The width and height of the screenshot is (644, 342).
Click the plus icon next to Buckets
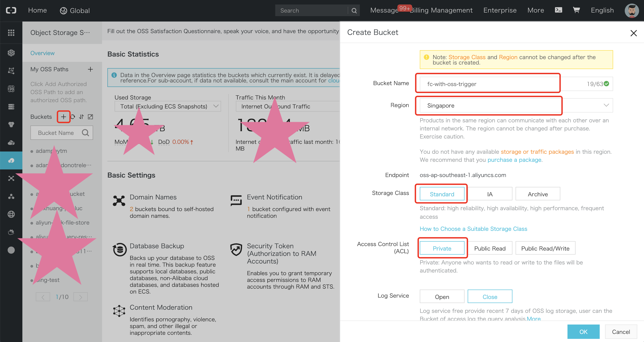pos(64,117)
